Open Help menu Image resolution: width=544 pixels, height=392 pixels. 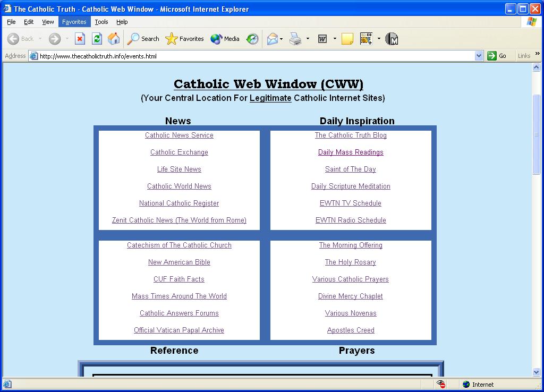coord(122,22)
